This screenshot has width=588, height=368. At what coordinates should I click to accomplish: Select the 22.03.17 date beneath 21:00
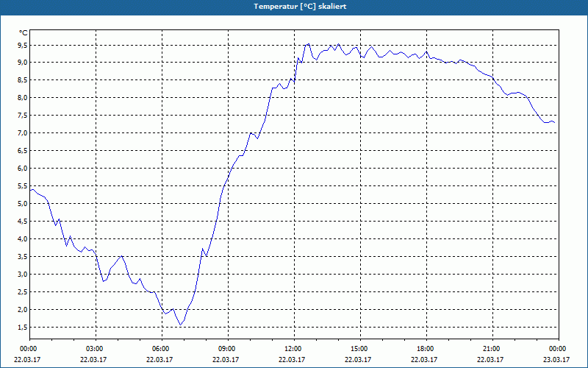coord(490,360)
